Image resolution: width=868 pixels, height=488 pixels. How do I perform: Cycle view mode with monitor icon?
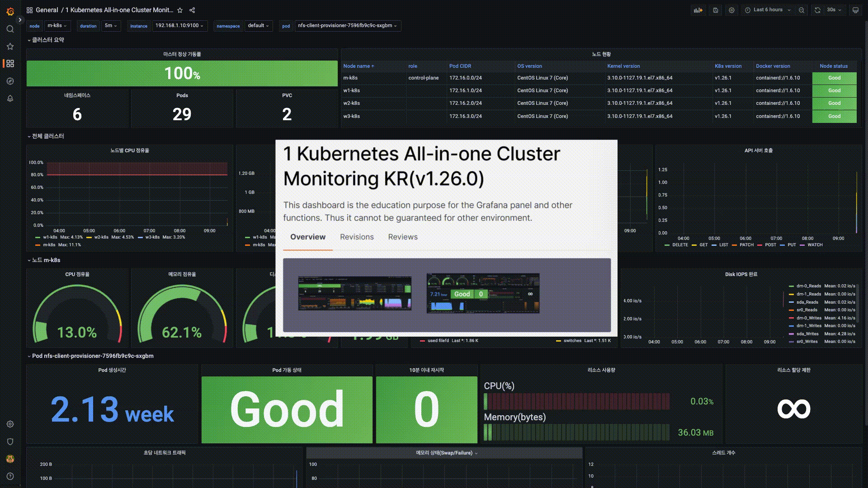[x=855, y=10]
